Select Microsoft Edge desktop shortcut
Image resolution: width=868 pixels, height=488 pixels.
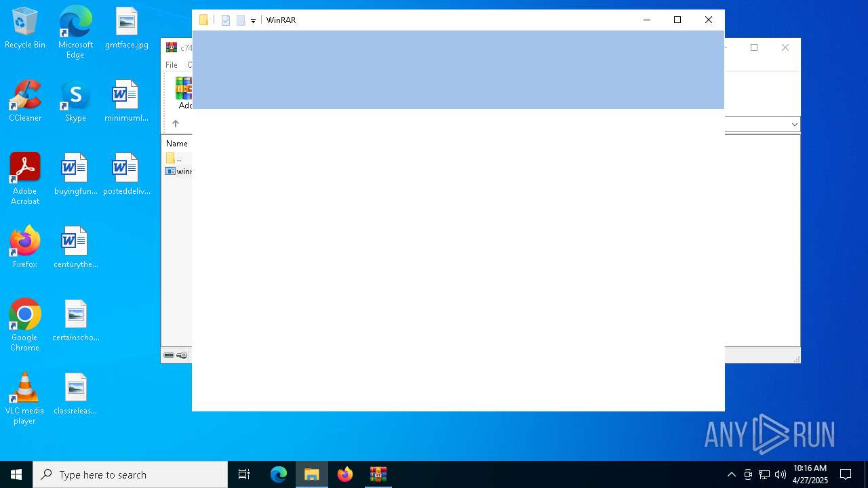pyautogui.click(x=75, y=33)
